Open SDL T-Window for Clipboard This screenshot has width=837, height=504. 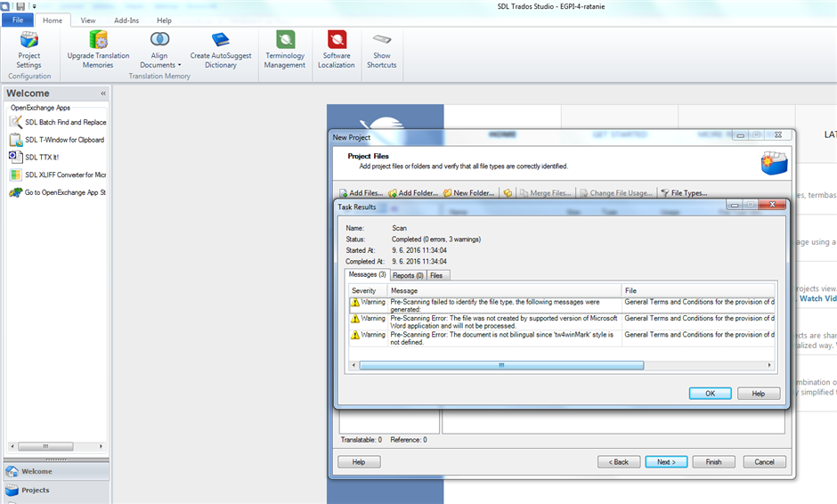[x=57, y=140]
